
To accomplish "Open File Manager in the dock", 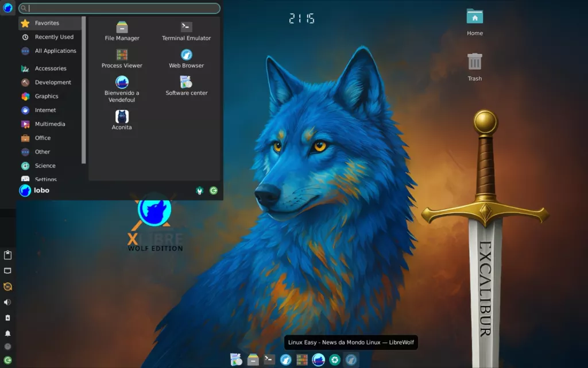I will tap(253, 360).
